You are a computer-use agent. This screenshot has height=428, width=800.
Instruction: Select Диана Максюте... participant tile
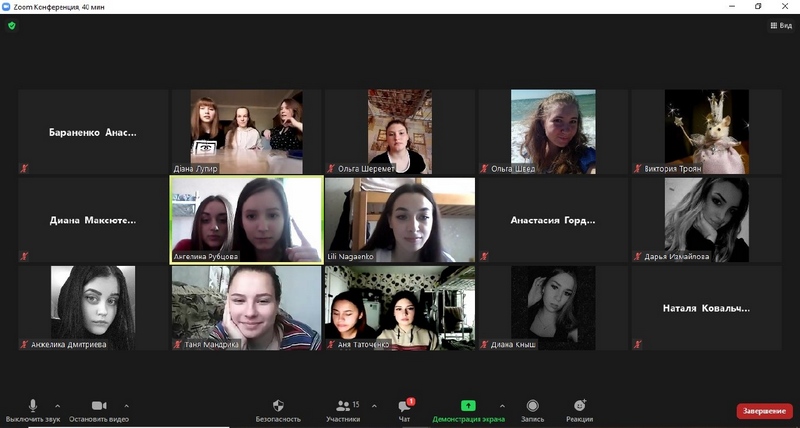click(x=93, y=220)
